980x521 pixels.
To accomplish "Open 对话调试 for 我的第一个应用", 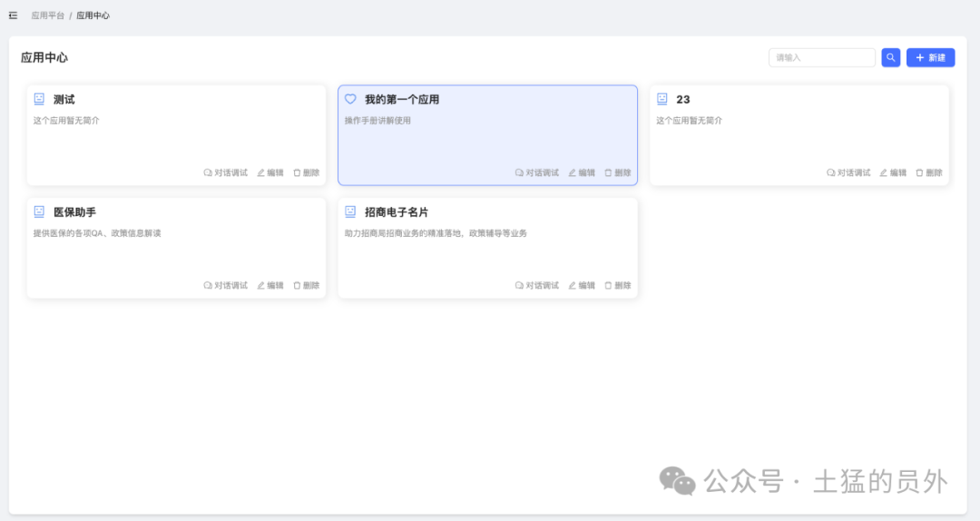I will click(537, 172).
